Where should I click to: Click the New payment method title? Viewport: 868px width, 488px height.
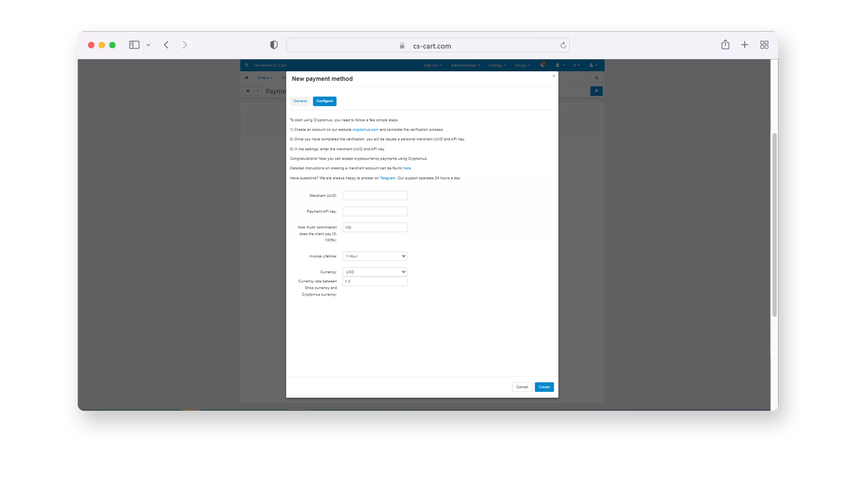point(322,79)
